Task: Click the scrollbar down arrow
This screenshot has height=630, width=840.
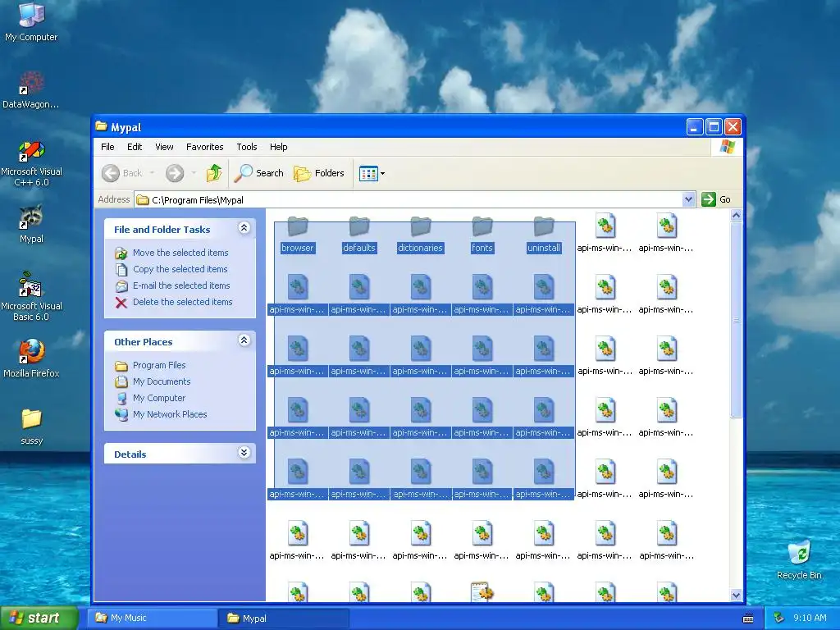Action: tap(736, 596)
